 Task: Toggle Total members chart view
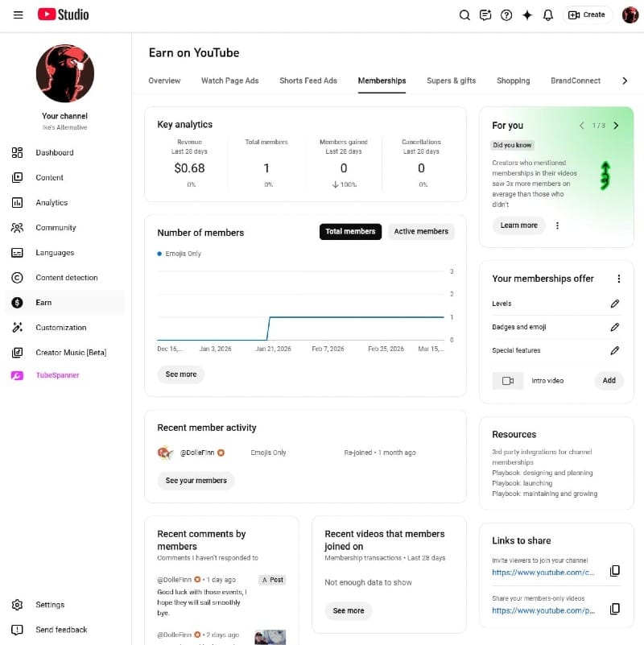point(350,232)
